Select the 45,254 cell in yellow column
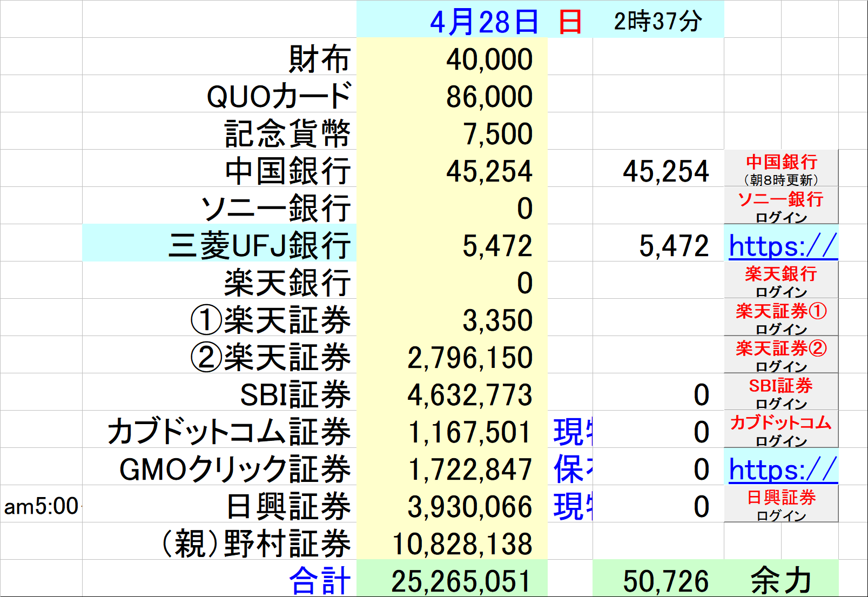Viewport: 868px width, 597px height. (452, 169)
